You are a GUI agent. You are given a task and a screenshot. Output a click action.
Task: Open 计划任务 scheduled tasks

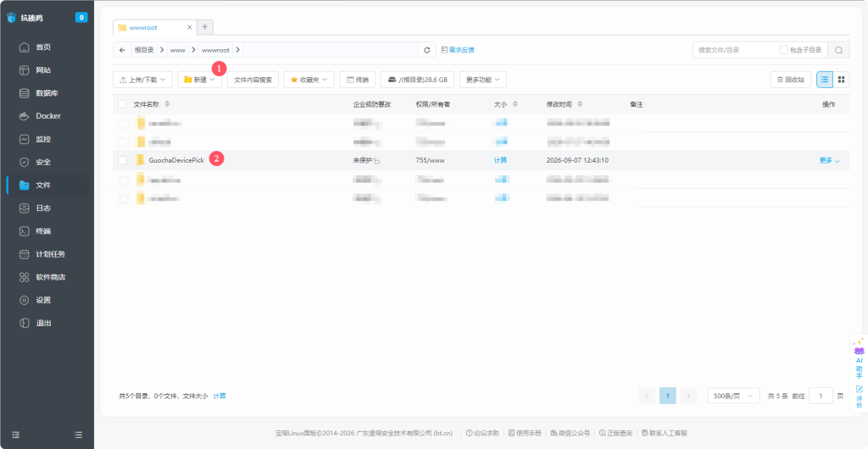click(50, 254)
